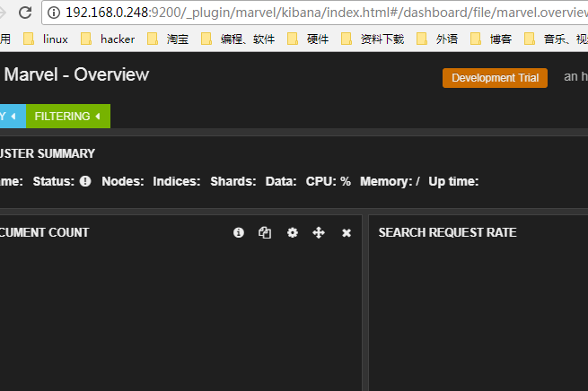Show info for Document Count panel

tap(239, 232)
